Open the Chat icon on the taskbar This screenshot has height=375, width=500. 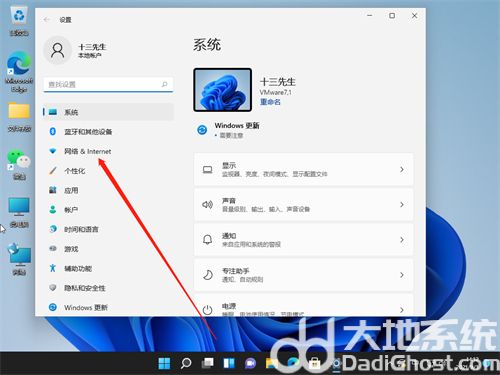click(250, 363)
